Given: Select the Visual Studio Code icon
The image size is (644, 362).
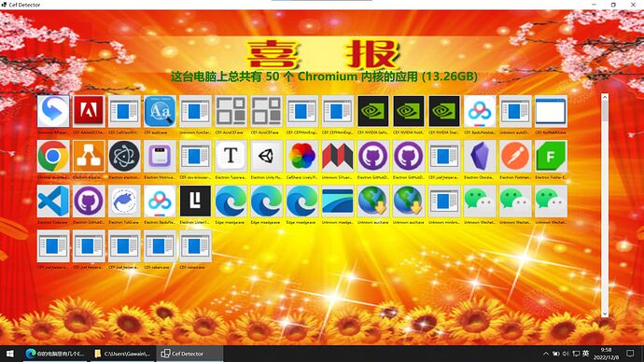Looking at the screenshot, I should pos(53,202).
